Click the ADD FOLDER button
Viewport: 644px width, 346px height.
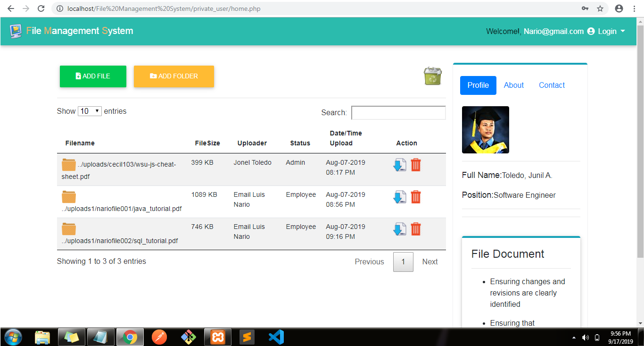coord(173,76)
